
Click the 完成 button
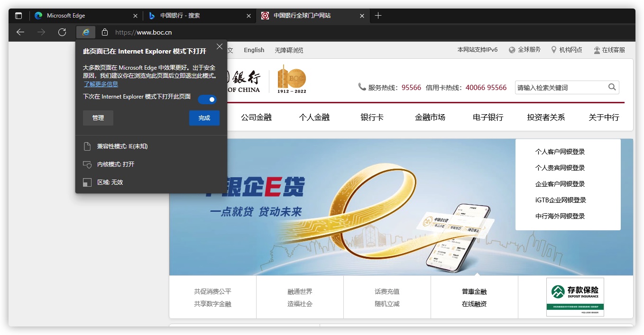click(204, 118)
